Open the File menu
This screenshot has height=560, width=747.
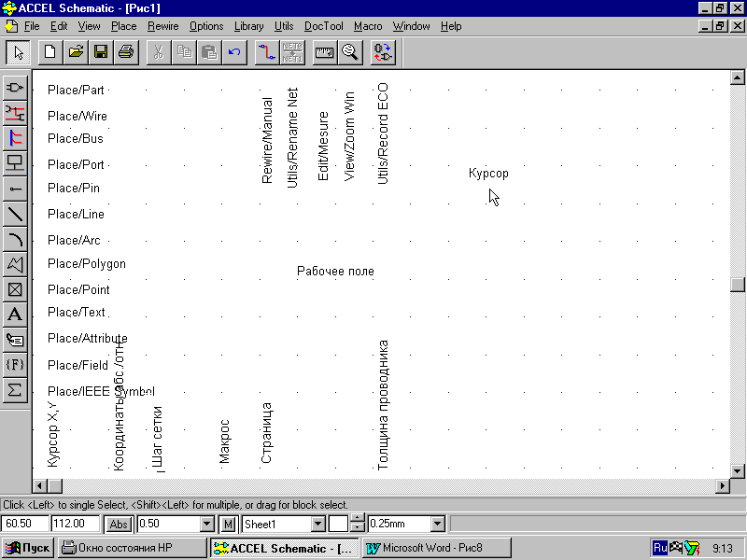tap(32, 26)
